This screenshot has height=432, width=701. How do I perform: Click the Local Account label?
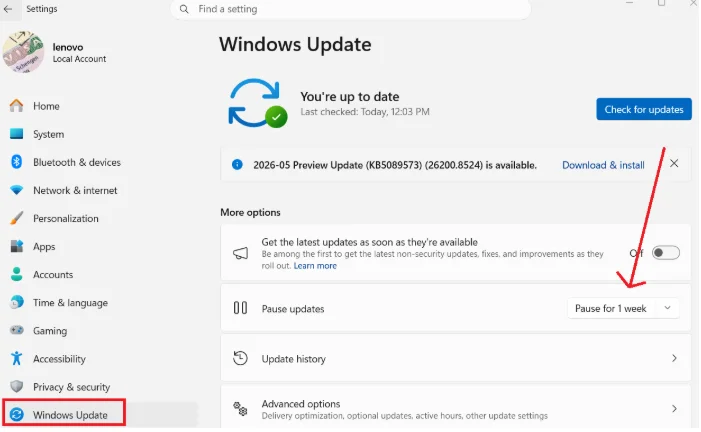click(x=80, y=59)
